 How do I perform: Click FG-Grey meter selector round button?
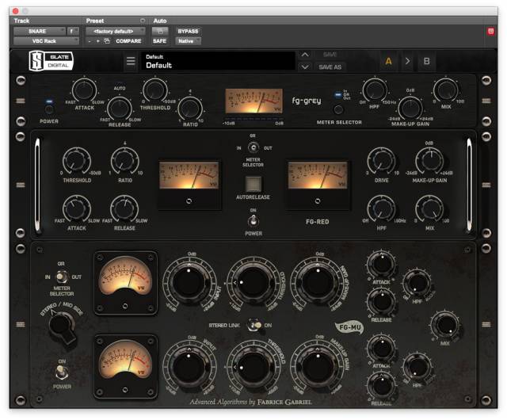point(338,109)
